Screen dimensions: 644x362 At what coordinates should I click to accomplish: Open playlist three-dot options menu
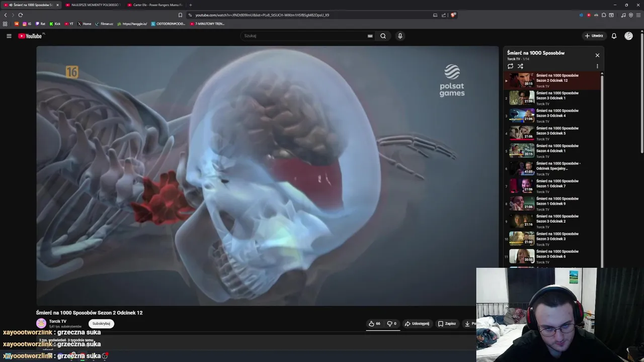[x=597, y=66]
